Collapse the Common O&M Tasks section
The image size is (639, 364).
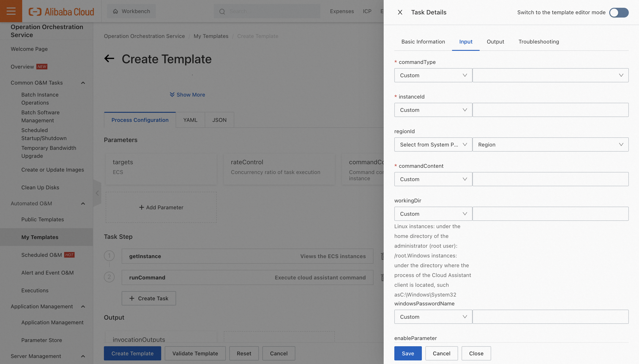(83, 83)
